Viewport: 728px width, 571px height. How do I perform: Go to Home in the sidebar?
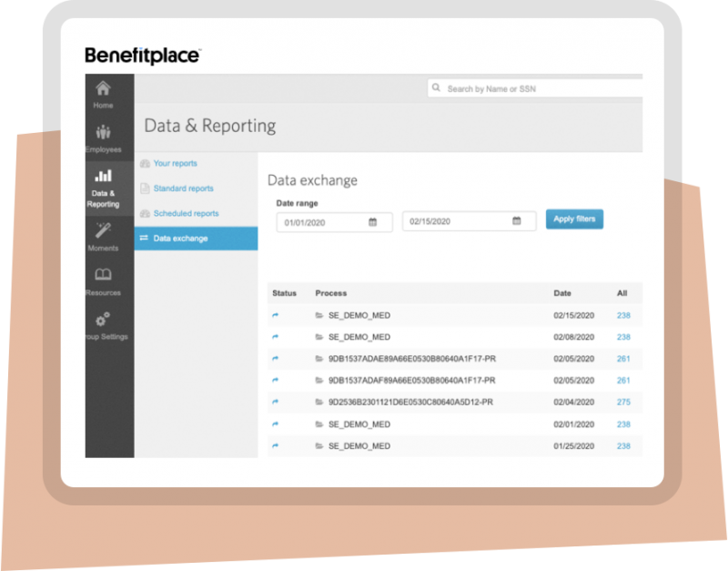click(103, 95)
